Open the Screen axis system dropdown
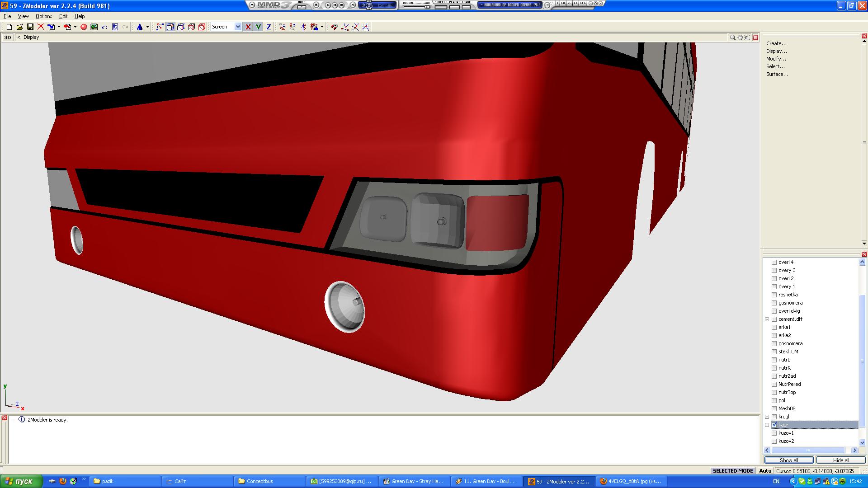Viewport: 868px width, 488px height. [238, 27]
